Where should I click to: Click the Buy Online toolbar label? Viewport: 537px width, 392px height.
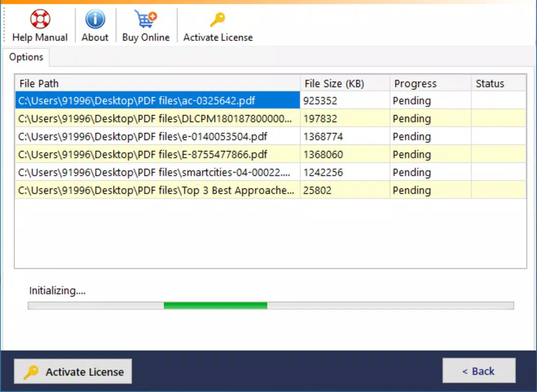(x=146, y=37)
